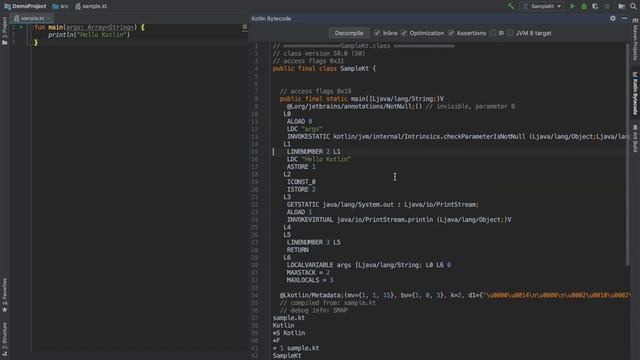Viewport: 640px width, 360px height.
Task: Select the sample.kt editor tab
Action: (x=32, y=18)
